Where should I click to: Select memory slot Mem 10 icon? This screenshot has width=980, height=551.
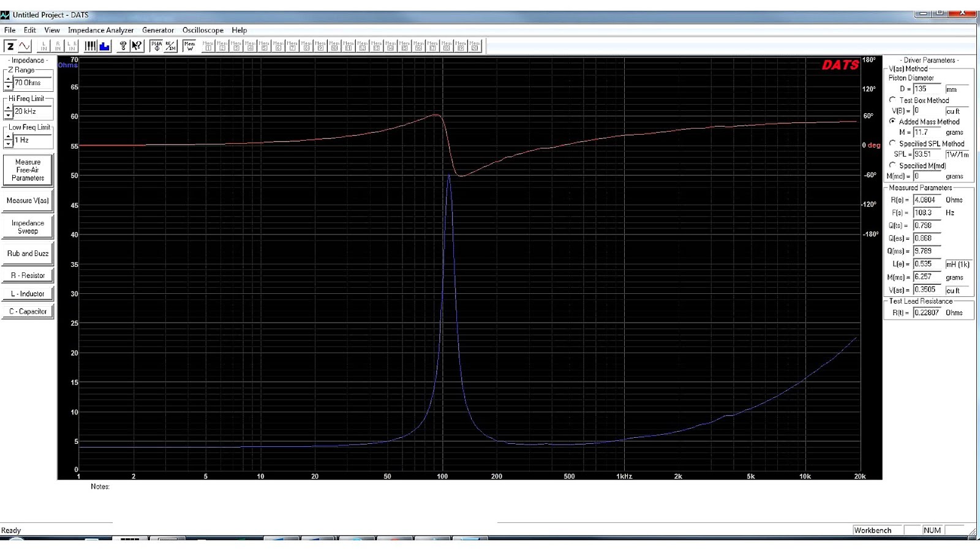pos(334,46)
